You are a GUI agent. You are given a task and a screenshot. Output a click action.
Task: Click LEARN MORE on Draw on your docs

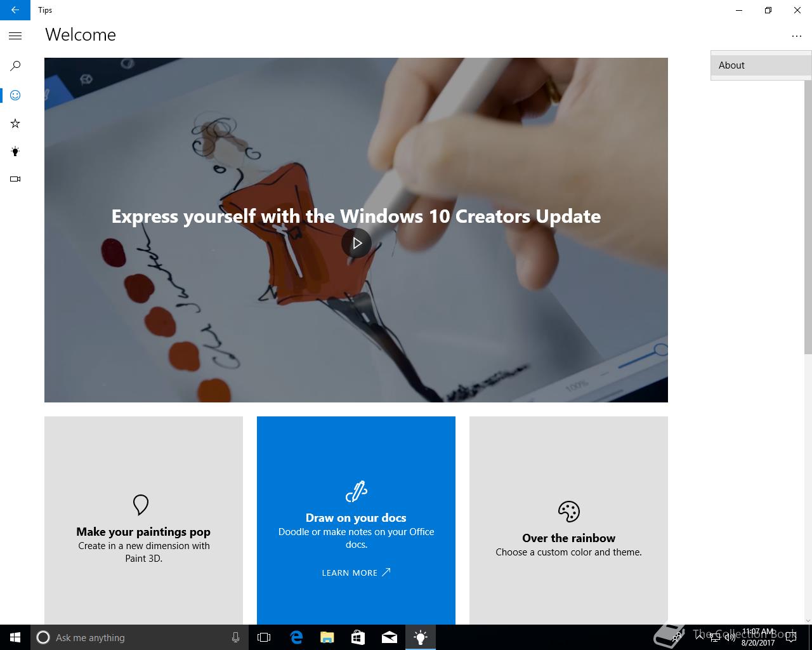(356, 573)
